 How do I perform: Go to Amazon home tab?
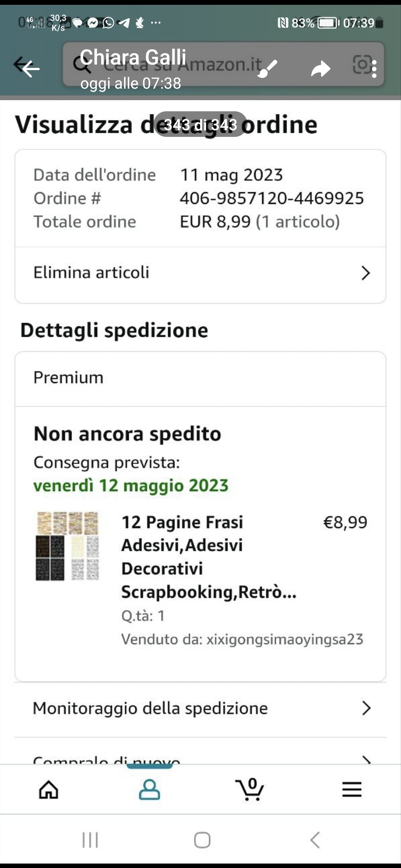[49, 789]
